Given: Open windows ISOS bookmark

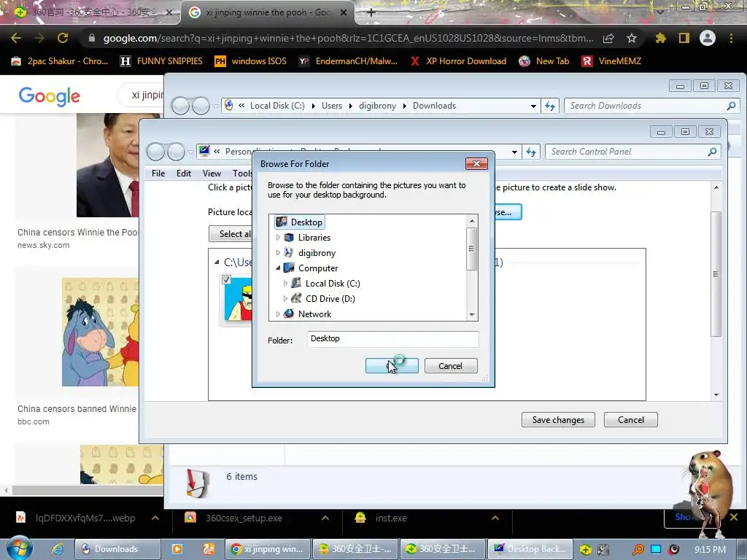Looking at the screenshot, I should [x=251, y=61].
